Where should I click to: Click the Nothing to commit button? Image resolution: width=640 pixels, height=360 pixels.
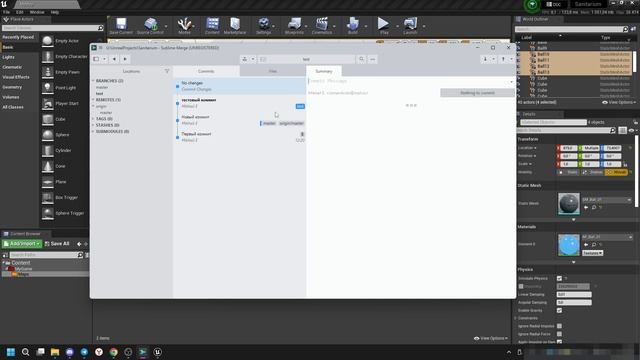point(477,93)
